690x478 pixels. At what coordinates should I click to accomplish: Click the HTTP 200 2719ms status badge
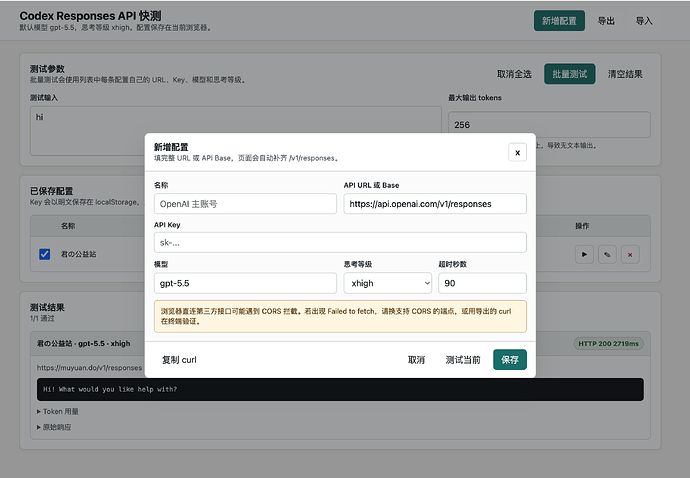tap(608, 344)
